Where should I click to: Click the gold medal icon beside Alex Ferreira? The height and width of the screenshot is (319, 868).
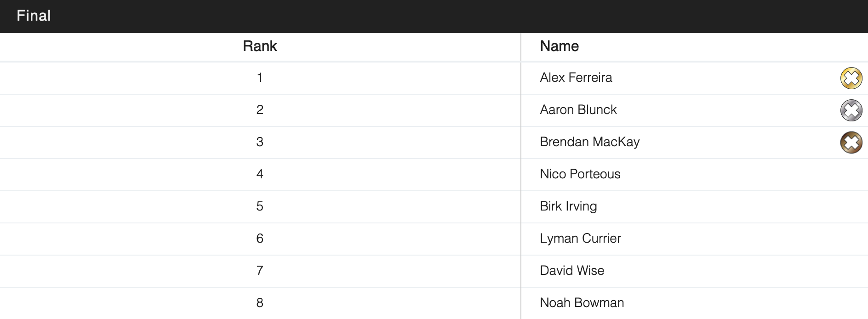[x=851, y=78]
